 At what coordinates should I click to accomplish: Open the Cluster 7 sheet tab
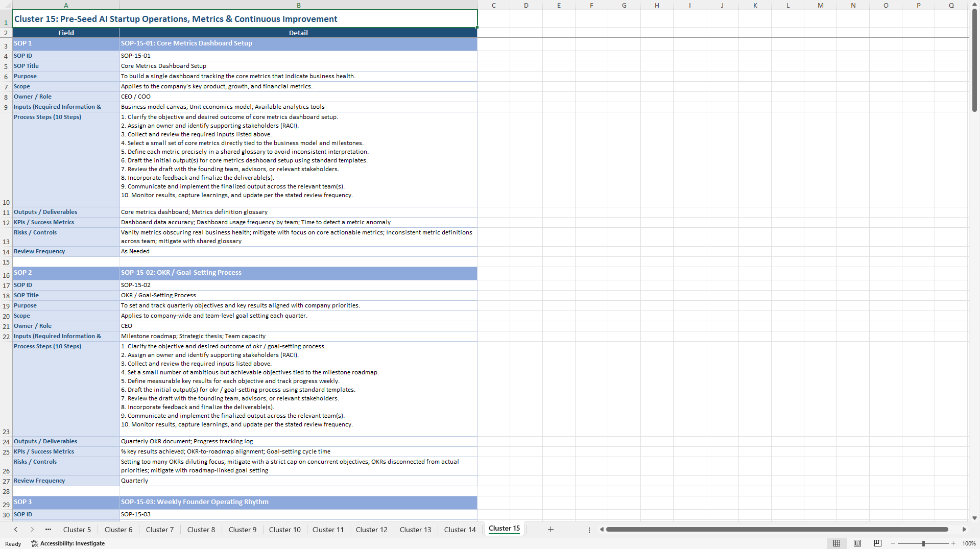tap(160, 530)
